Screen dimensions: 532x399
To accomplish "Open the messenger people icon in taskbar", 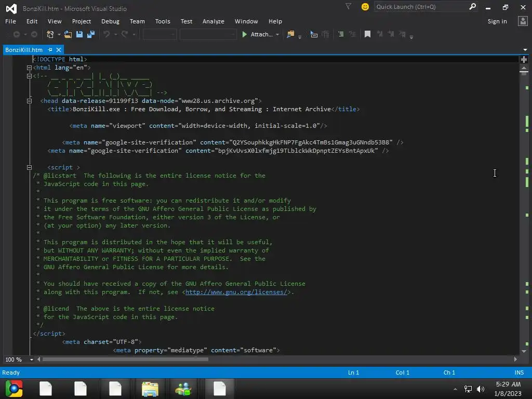I will pos(183,389).
